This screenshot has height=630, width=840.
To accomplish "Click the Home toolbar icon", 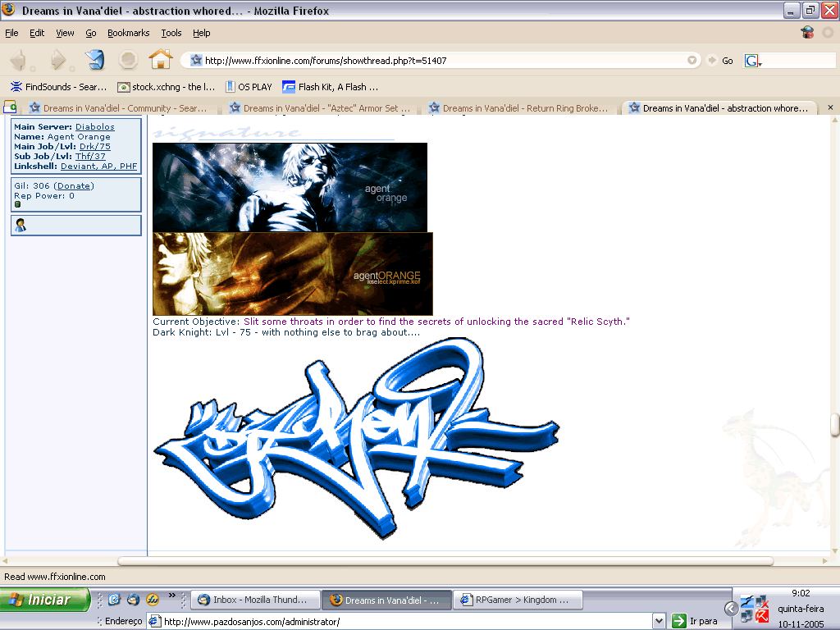I will [160, 60].
